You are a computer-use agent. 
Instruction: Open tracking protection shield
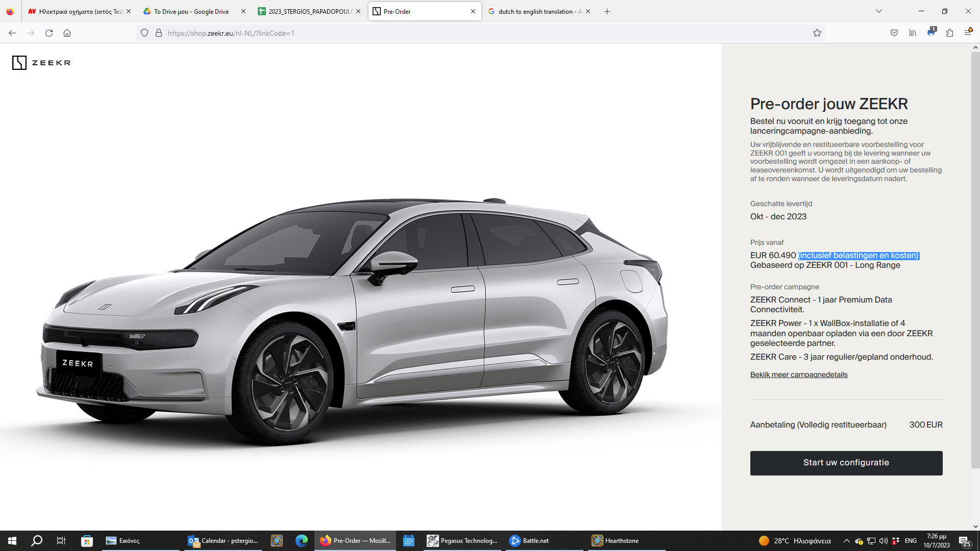pyautogui.click(x=144, y=33)
